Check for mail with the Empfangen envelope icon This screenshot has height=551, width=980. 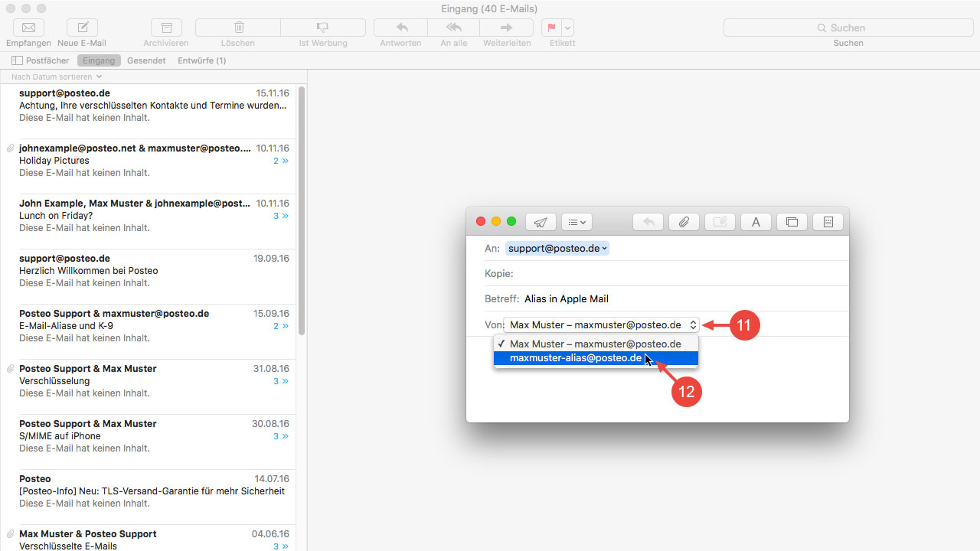tap(28, 28)
